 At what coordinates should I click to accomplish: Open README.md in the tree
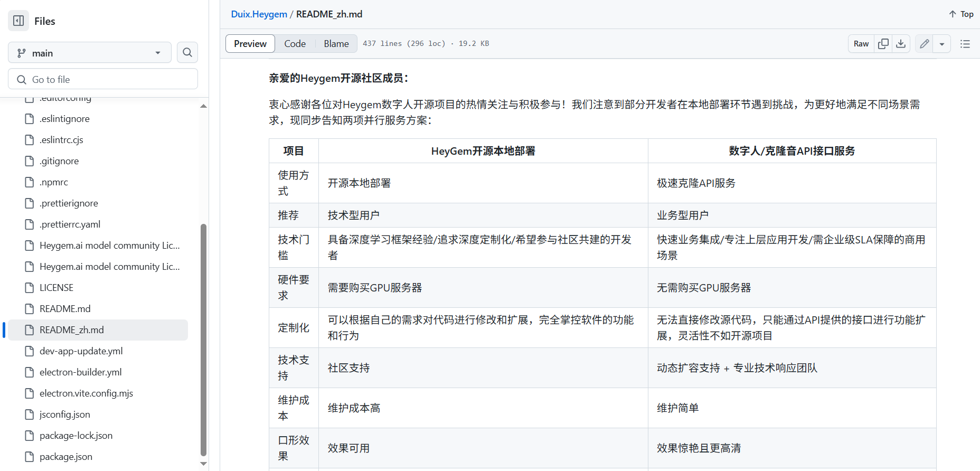click(x=65, y=309)
